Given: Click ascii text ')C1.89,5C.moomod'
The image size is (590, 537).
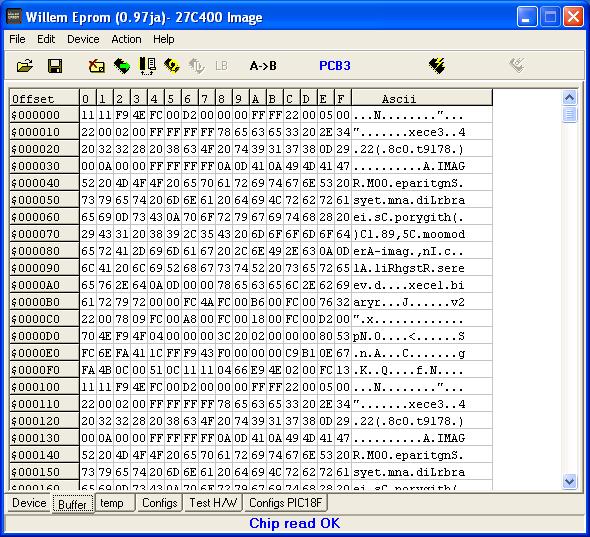Looking at the screenshot, I should (x=409, y=234).
